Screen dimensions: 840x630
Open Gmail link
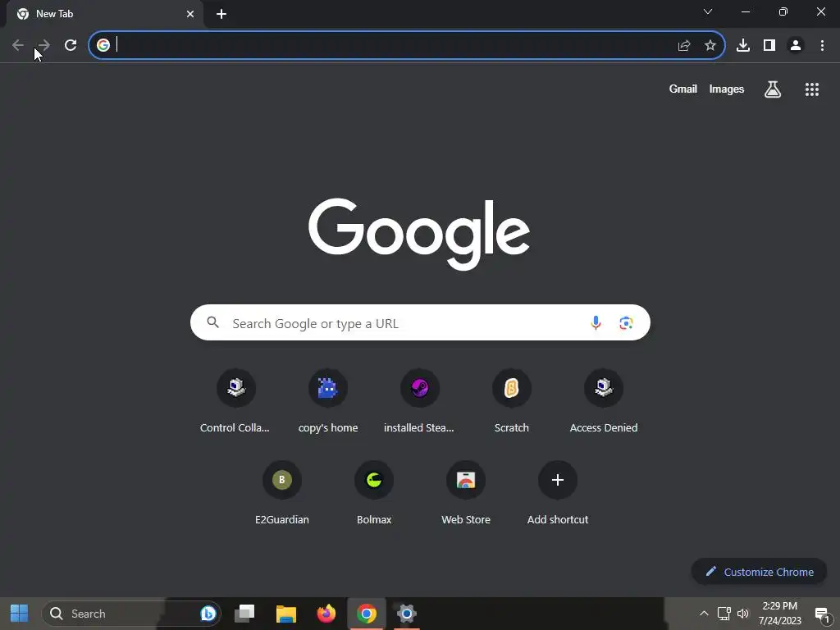point(683,89)
